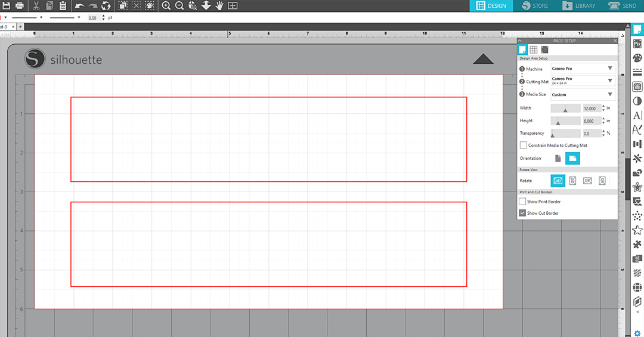Toggle Constrain Media to Cutting Mat checkbox
Image resolution: width=644 pixels, height=337 pixels.
click(x=524, y=145)
